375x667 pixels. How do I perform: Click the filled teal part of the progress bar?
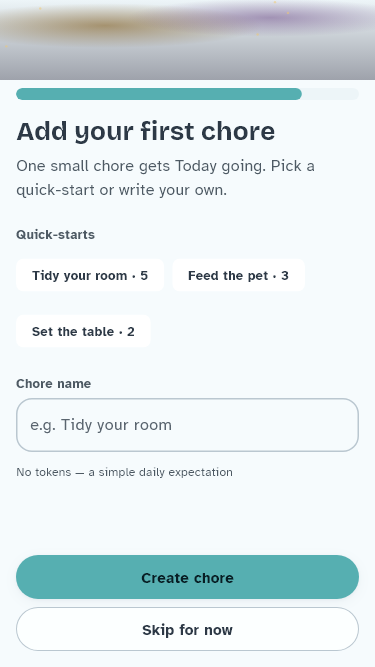[x=159, y=94]
